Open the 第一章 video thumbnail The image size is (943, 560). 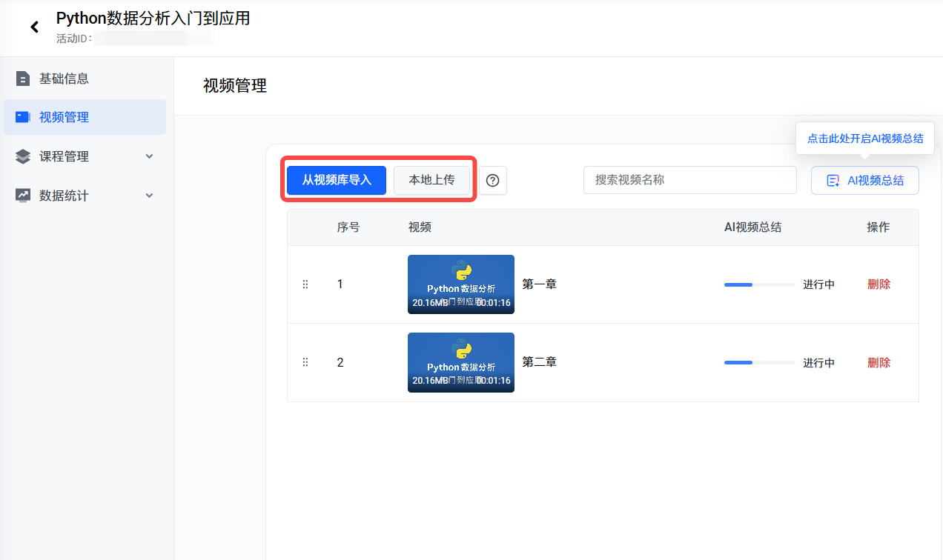pyautogui.click(x=461, y=284)
